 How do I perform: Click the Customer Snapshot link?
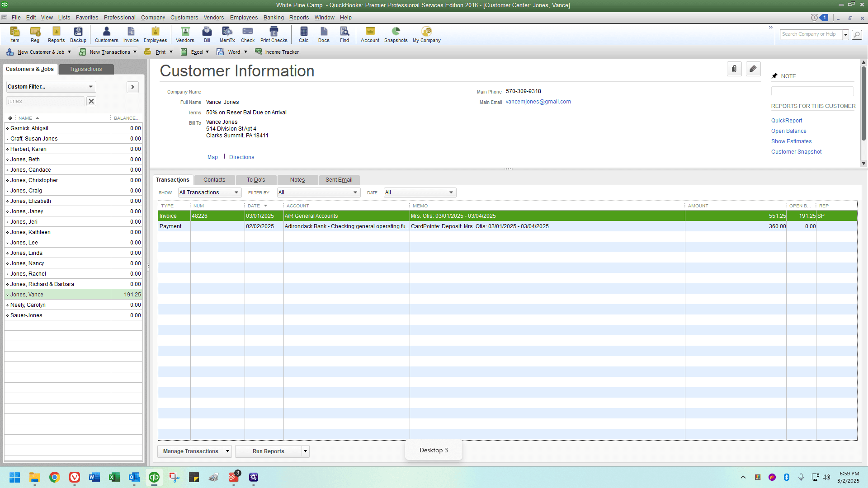pos(796,152)
